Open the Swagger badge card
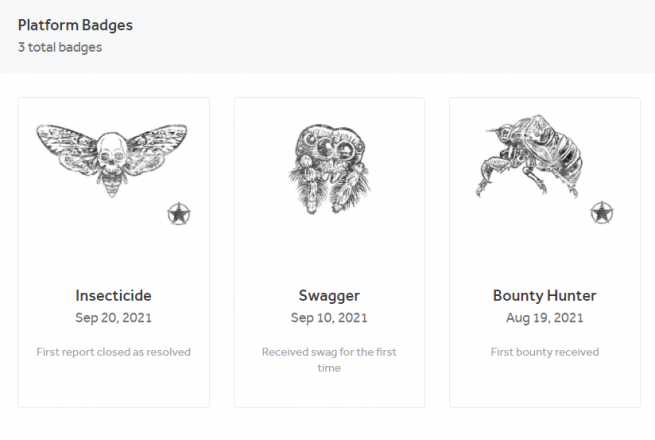Viewport: 655px width, 440px height. (x=329, y=250)
